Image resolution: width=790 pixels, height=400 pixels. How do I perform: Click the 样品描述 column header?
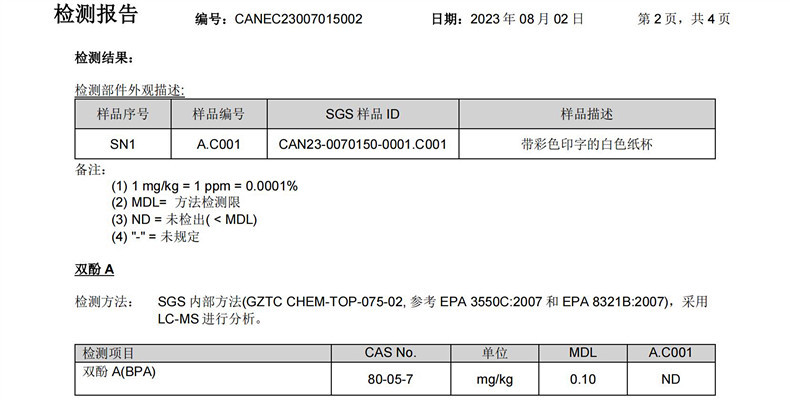point(587,113)
